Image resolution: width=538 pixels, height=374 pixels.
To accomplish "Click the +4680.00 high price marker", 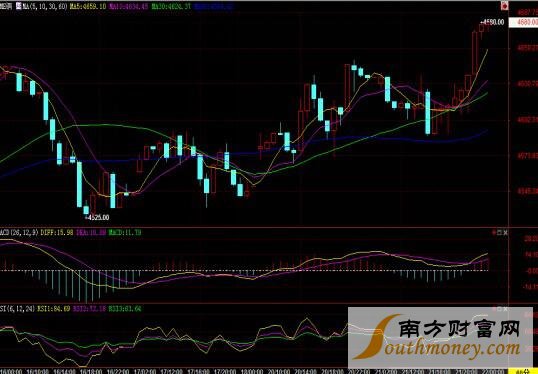I will coord(492,22).
